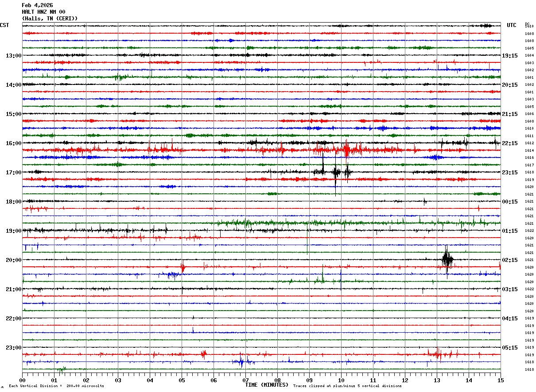This screenshot has width=536, height=392.
Task: Click the red burst near minute 10 after 16:00
Action: 346,150
